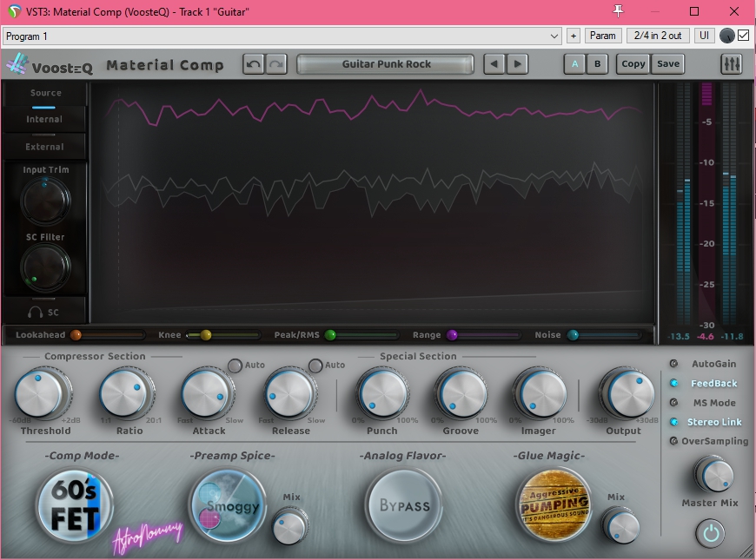Click the UI button
Screen dimensions: 756x560
[x=704, y=36]
